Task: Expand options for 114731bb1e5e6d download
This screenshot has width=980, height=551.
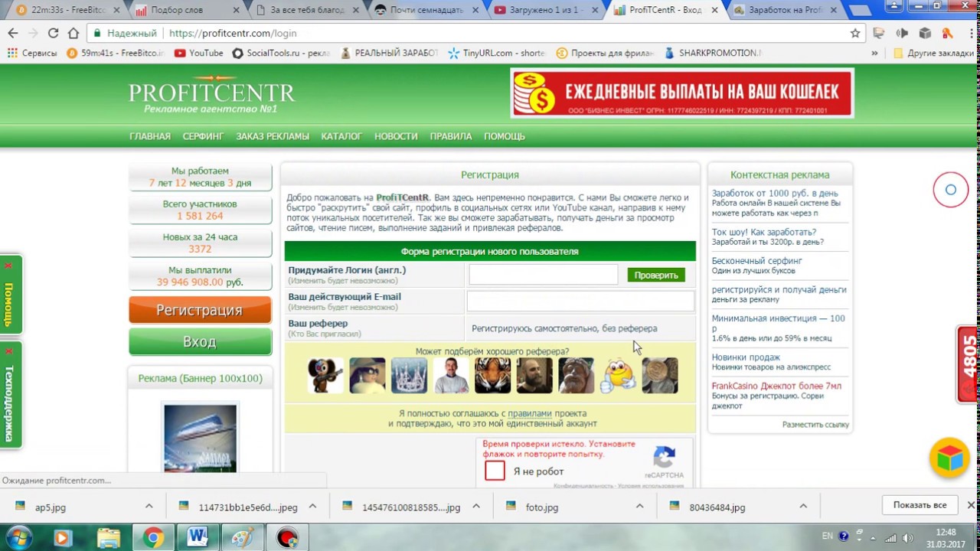Action: coord(312,507)
